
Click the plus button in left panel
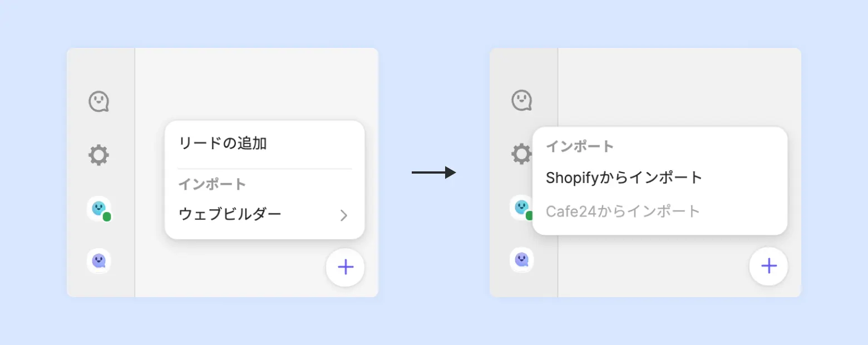point(346,268)
